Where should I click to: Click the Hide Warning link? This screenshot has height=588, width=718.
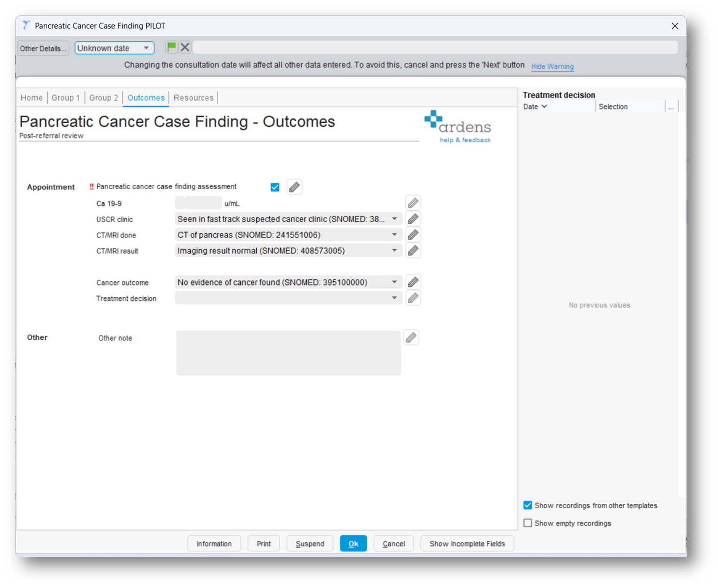pyautogui.click(x=552, y=66)
